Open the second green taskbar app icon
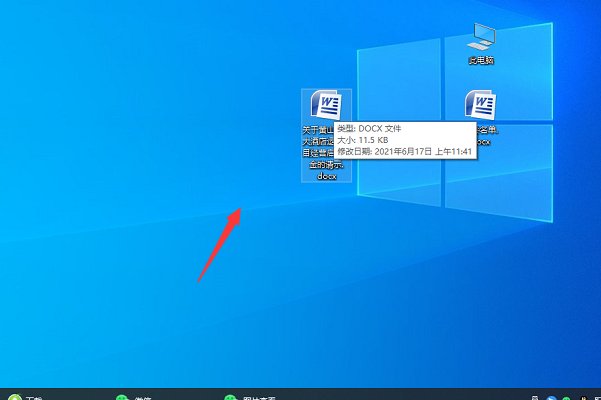This screenshot has height=400, width=601. pos(122,397)
